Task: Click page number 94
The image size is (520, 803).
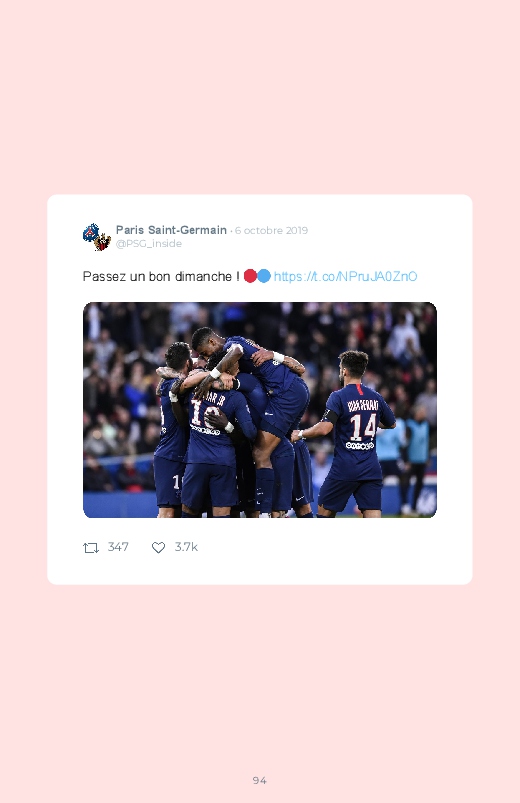Action: [x=260, y=780]
